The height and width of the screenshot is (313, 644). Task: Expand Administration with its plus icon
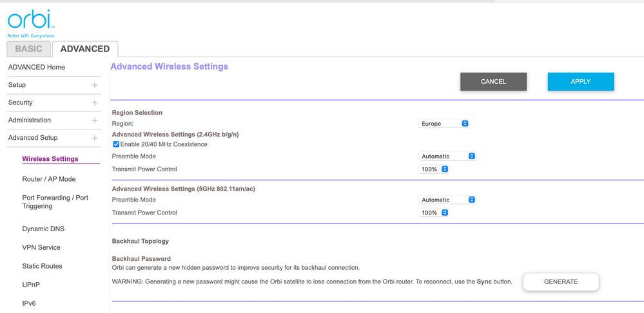pyautogui.click(x=95, y=120)
